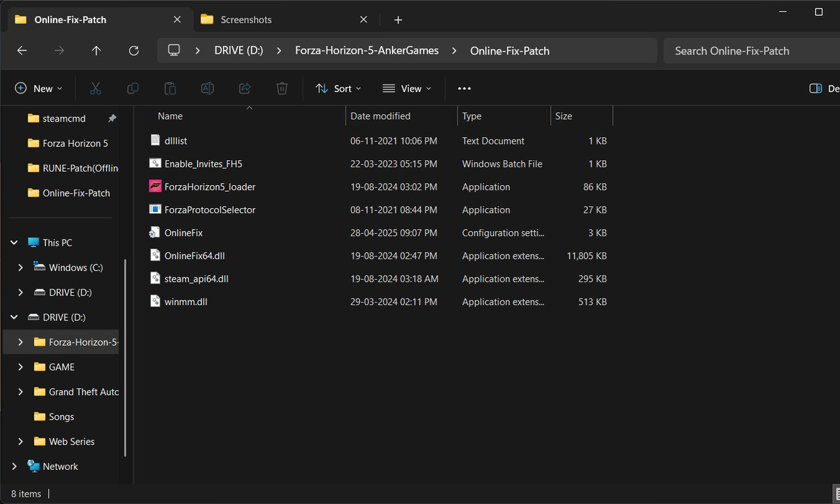This screenshot has height=504, width=840.
Task: Expand the Web Series folder node
Action: click(x=20, y=442)
